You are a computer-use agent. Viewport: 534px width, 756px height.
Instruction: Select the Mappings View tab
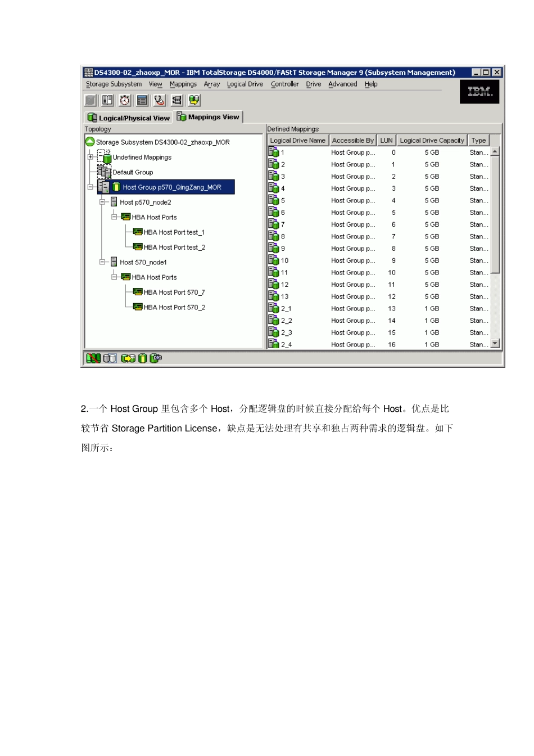[208, 116]
